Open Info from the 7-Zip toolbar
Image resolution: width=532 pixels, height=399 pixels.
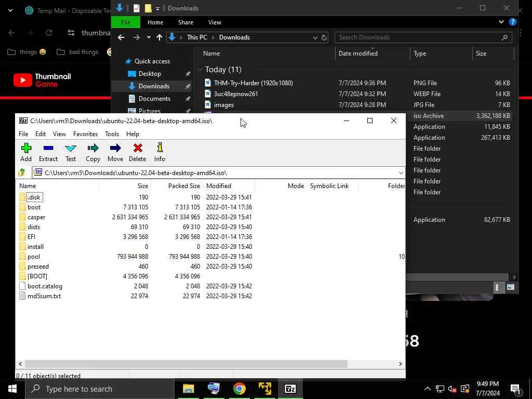159,152
